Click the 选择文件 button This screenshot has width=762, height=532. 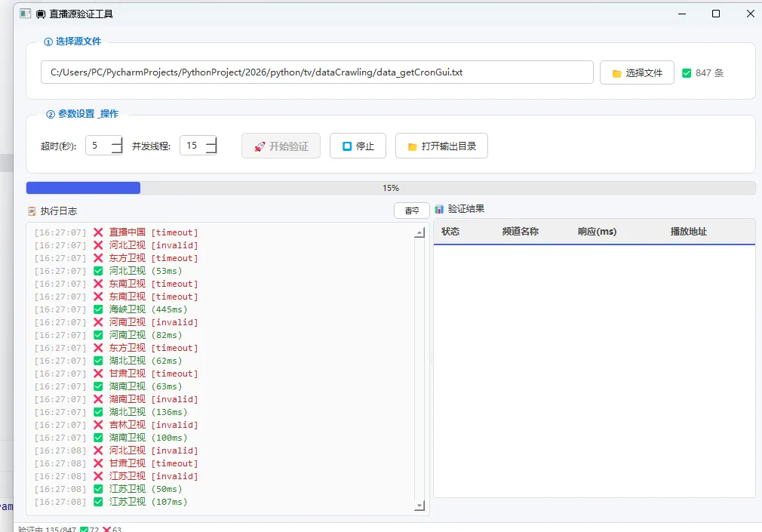click(637, 72)
